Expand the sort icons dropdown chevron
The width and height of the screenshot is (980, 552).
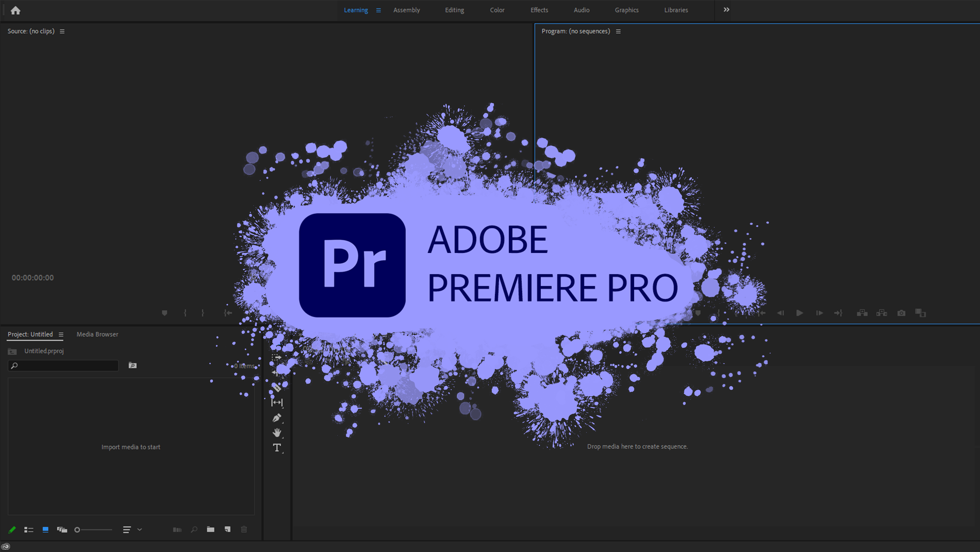point(140,530)
